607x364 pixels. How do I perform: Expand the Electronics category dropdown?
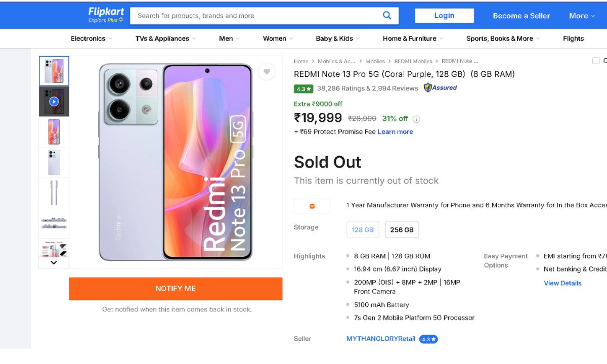(91, 38)
